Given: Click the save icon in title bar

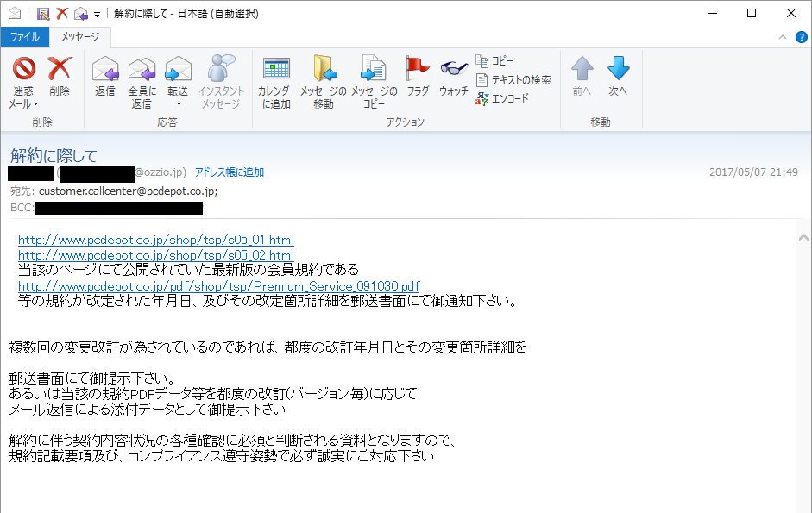Looking at the screenshot, I should [x=43, y=14].
